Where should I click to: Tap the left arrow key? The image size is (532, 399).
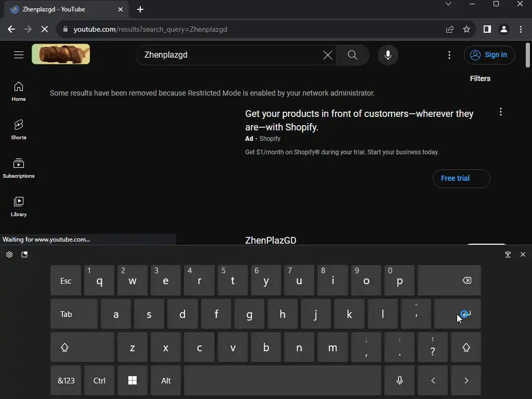tap(433, 380)
